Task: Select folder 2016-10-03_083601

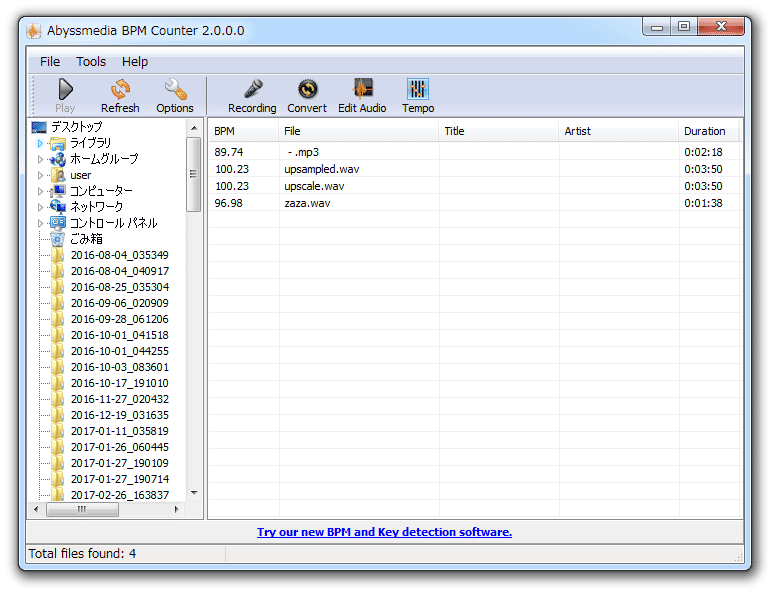Action: (x=120, y=367)
